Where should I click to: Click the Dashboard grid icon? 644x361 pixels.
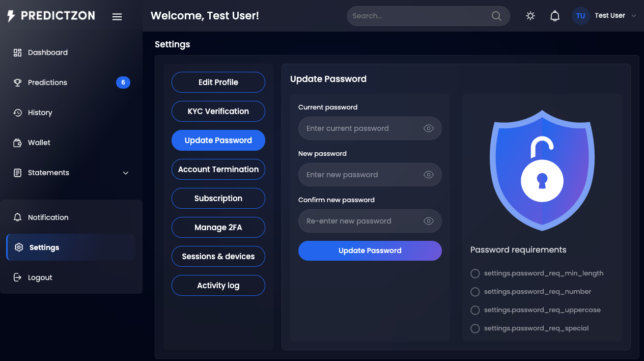pos(18,52)
